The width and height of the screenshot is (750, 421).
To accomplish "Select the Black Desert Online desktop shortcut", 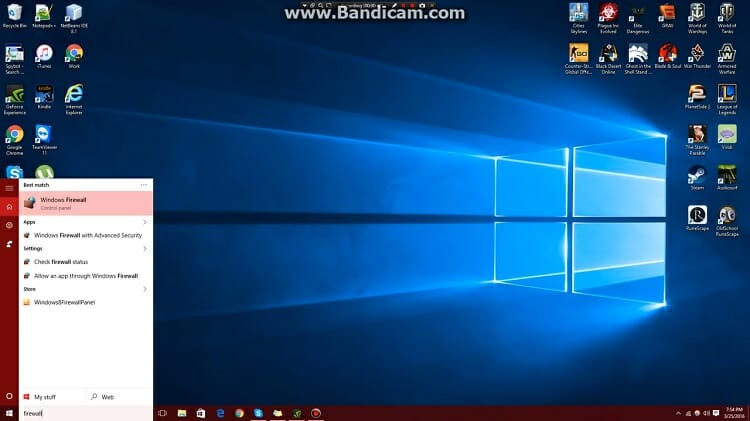I will tap(608, 59).
